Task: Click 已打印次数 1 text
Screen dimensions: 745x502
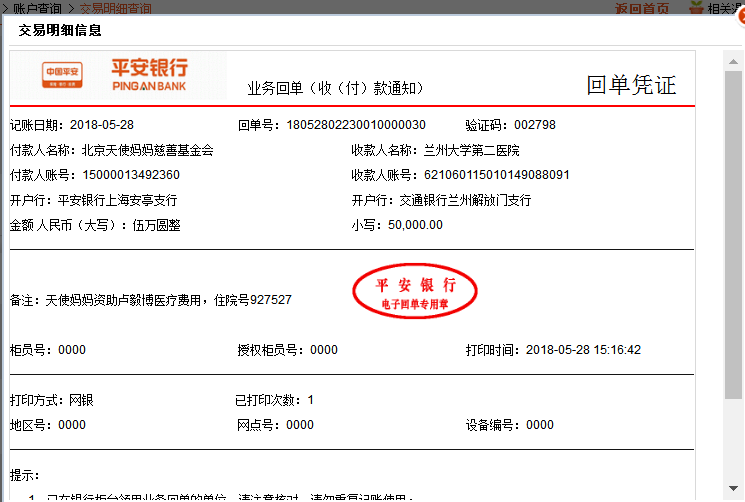Action: tap(274, 400)
